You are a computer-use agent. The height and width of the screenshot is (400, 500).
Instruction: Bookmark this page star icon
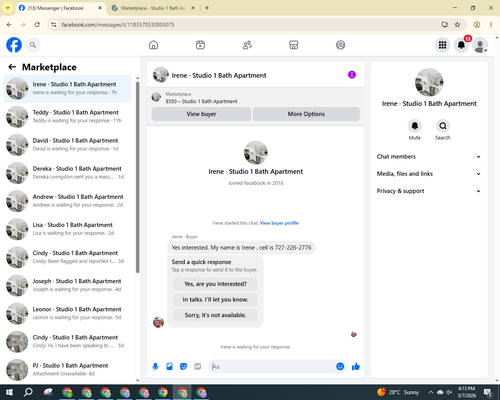[457, 25]
